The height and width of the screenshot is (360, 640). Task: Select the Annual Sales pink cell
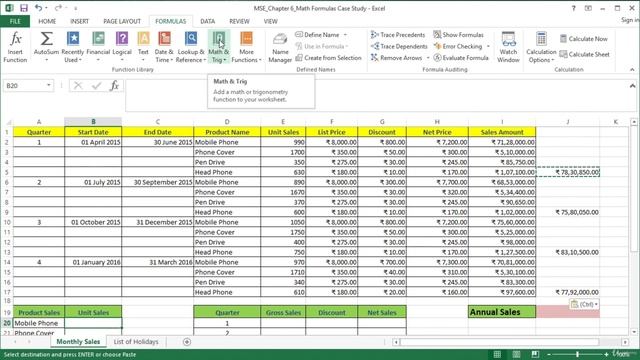568,312
